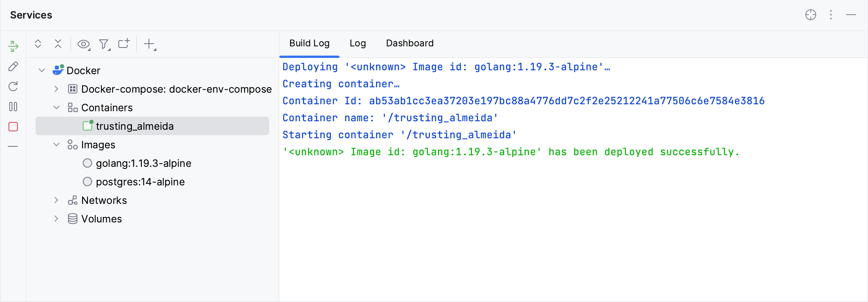The image size is (868, 302).
Task: Expand the Docker-compose: docker-env-compose node
Action: (x=56, y=89)
